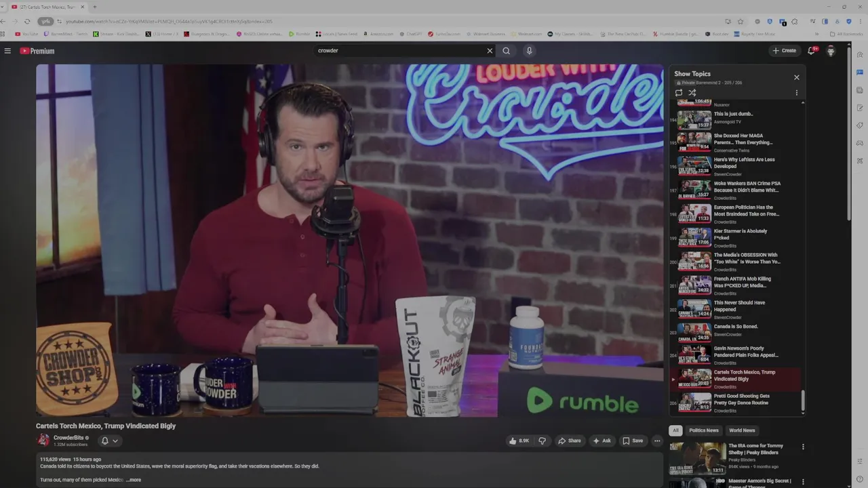This screenshot has width=868, height=488.
Task: Dislike the video
Action: [x=542, y=441]
